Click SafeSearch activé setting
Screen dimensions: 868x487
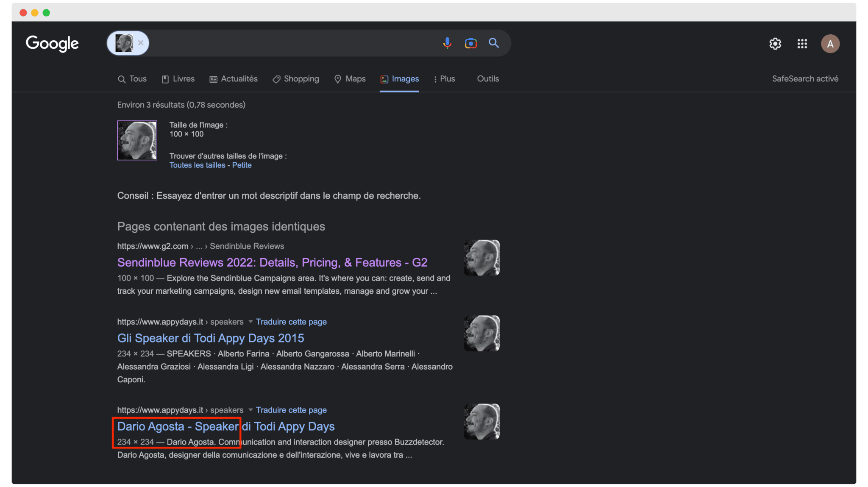[805, 79]
